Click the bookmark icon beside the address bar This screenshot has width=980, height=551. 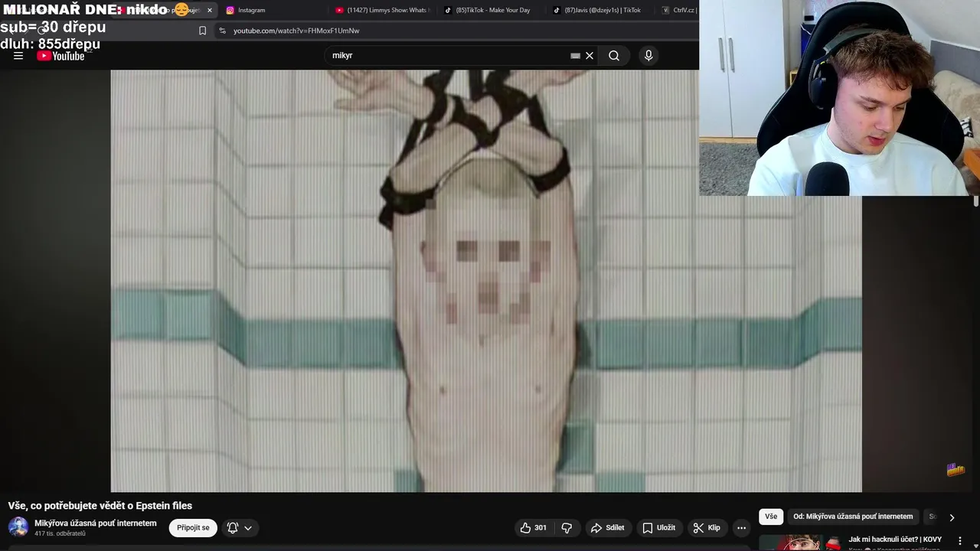(x=202, y=31)
